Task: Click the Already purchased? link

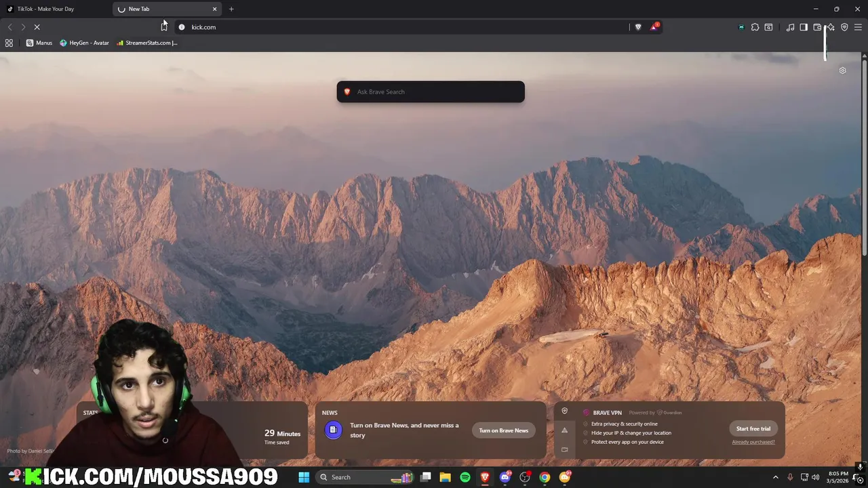Action: tap(753, 442)
